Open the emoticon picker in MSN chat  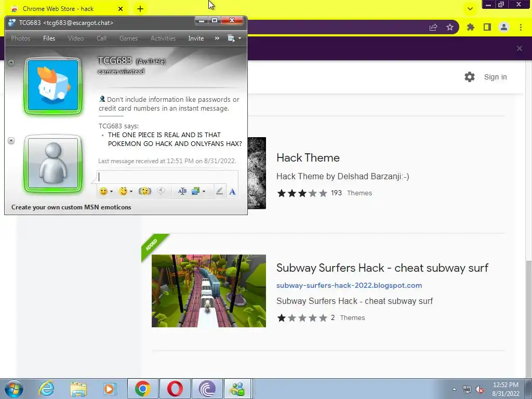click(x=103, y=191)
